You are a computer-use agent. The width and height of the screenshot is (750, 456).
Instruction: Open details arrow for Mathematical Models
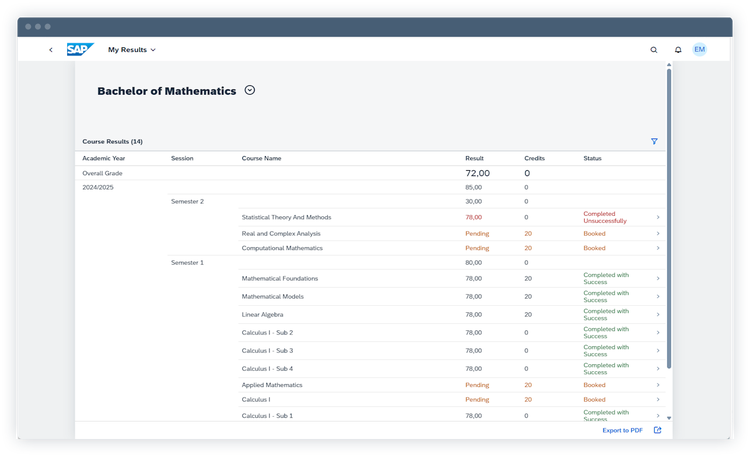[x=658, y=297]
